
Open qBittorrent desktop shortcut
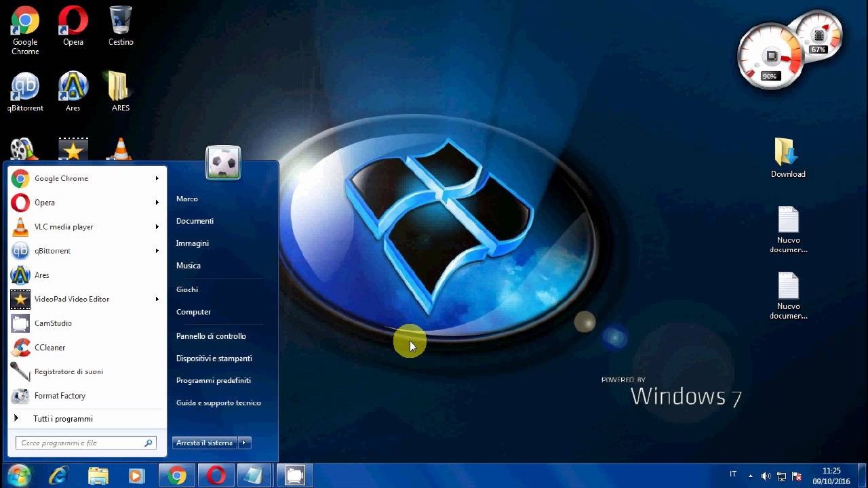click(25, 91)
